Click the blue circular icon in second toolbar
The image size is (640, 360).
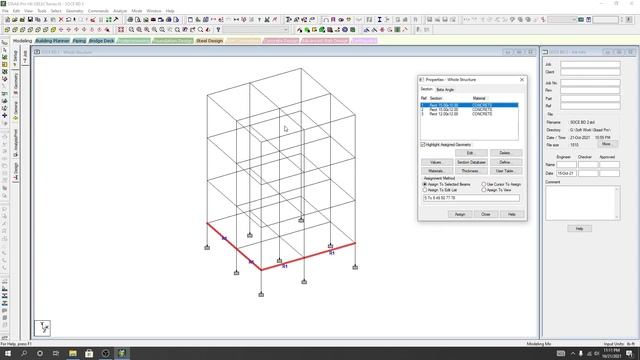(345, 30)
